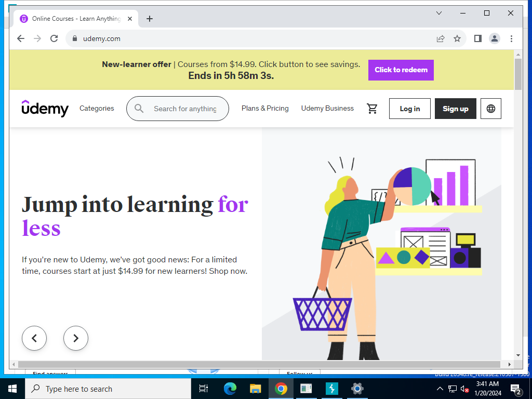
Task: Click the vertical scrollbar thumb
Action: click(x=518, y=74)
